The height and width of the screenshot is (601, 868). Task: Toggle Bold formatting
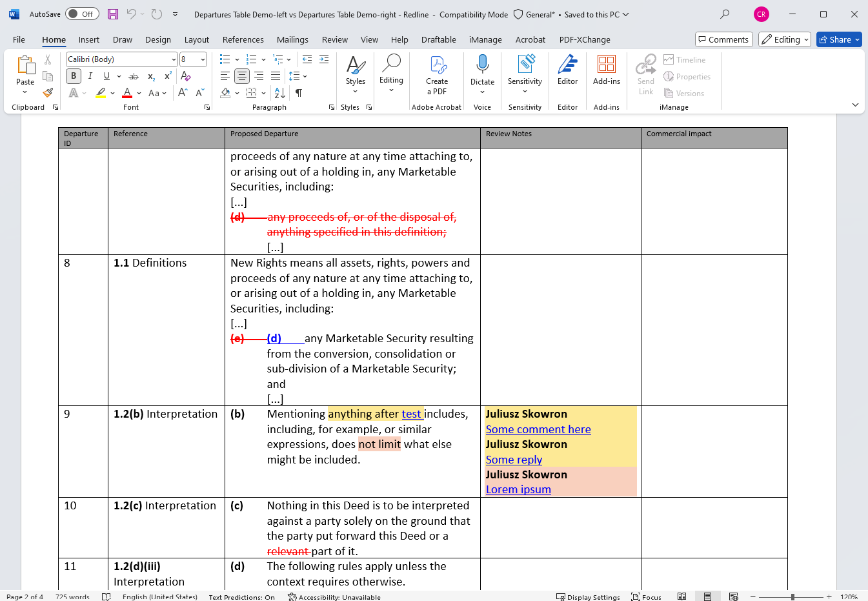[74, 76]
